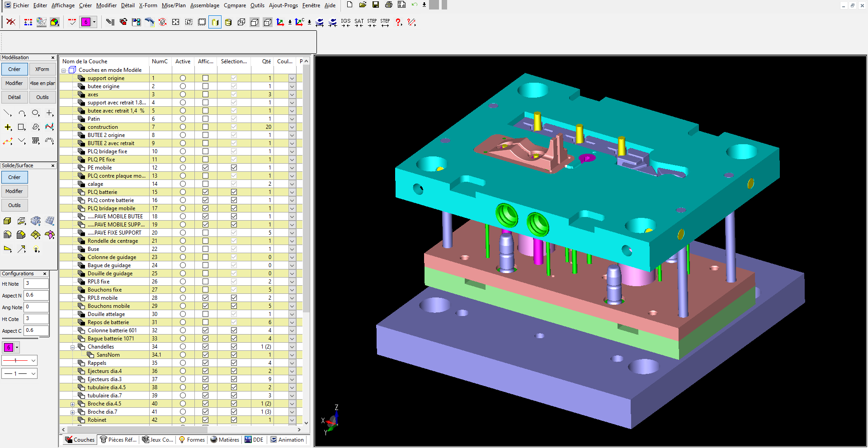Viewport: 868px width, 448px height.
Task: Open color dropdown for construction layer
Action: tap(292, 127)
